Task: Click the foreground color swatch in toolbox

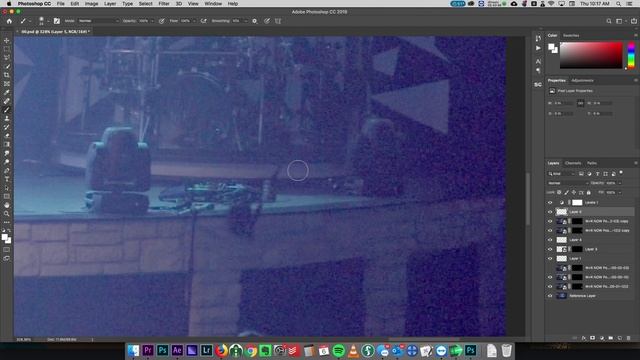Action: 4,237
